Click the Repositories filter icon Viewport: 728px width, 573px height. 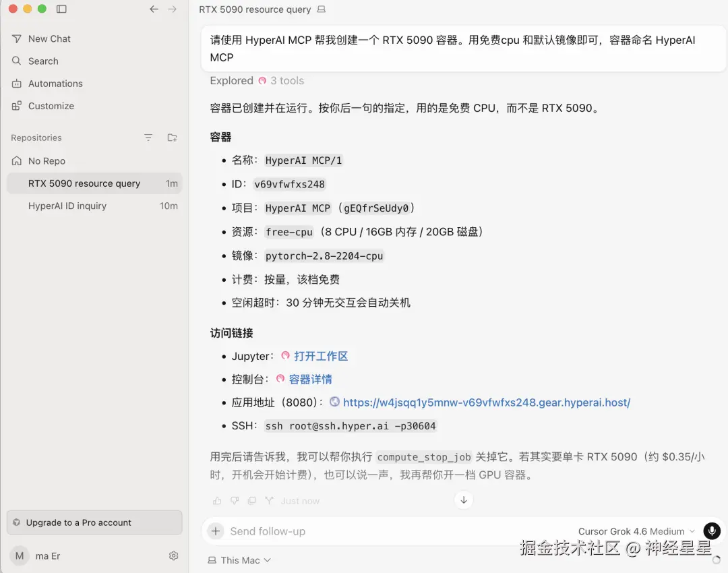(x=148, y=138)
